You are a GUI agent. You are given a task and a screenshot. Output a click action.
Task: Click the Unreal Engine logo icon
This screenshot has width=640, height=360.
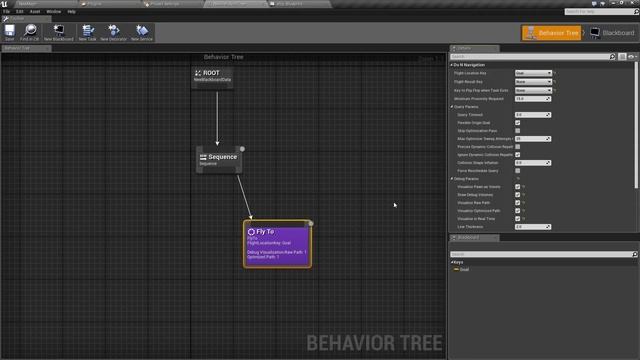[4, 4]
